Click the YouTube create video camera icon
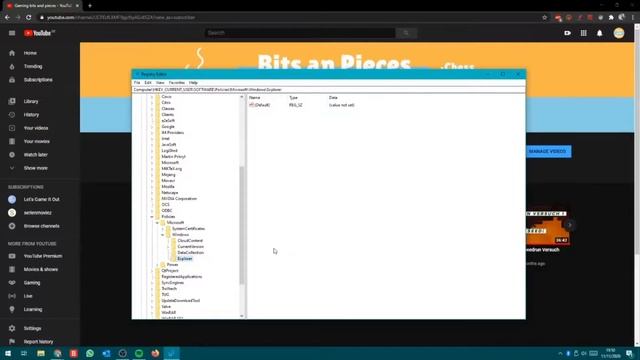The image size is (640, 360). (567, 33)
